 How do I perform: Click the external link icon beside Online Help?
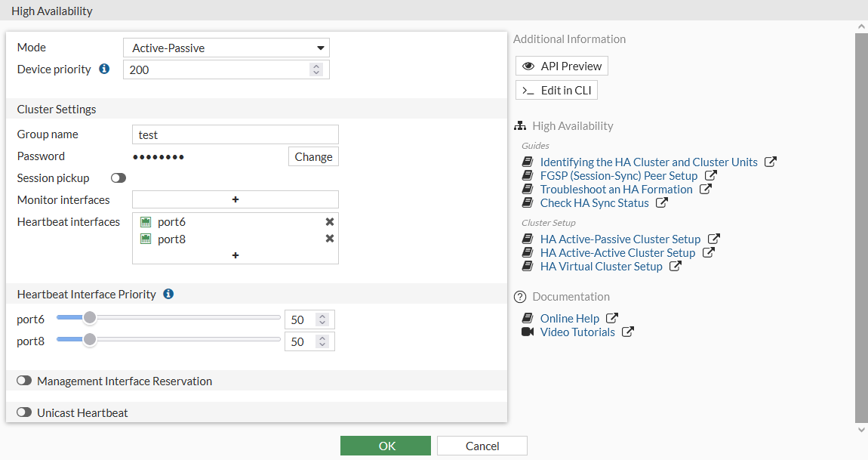(x=612, y=318)
